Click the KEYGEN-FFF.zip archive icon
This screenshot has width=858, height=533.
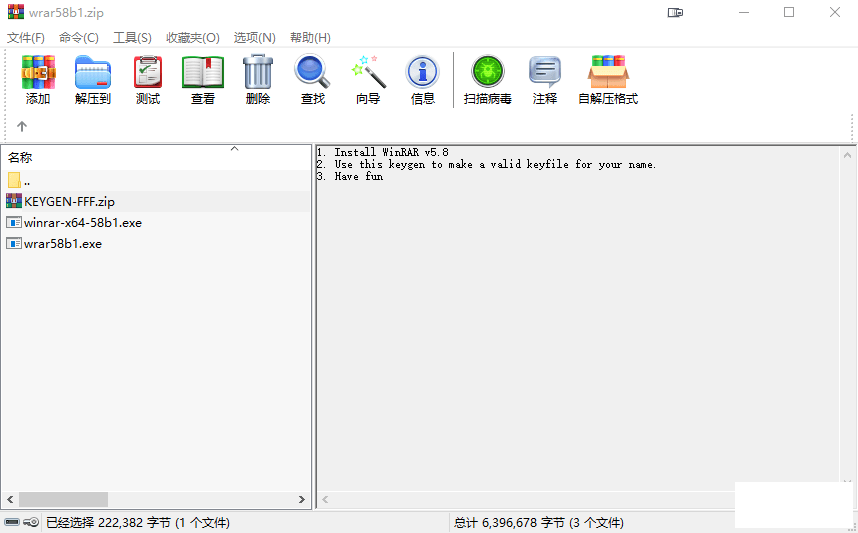tap(14, 201)
